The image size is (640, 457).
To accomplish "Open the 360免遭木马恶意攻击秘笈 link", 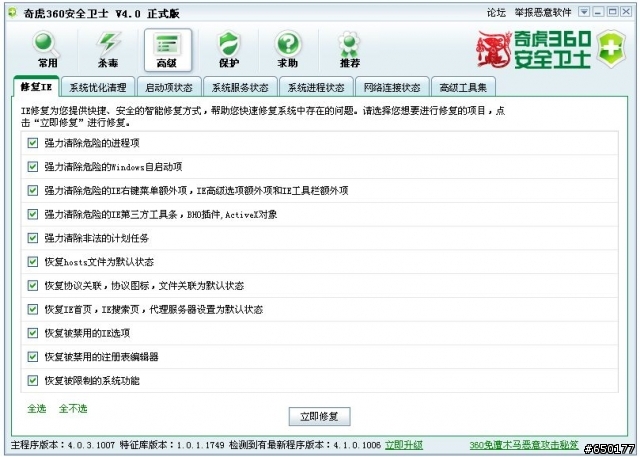I will (x=524, y=445).
